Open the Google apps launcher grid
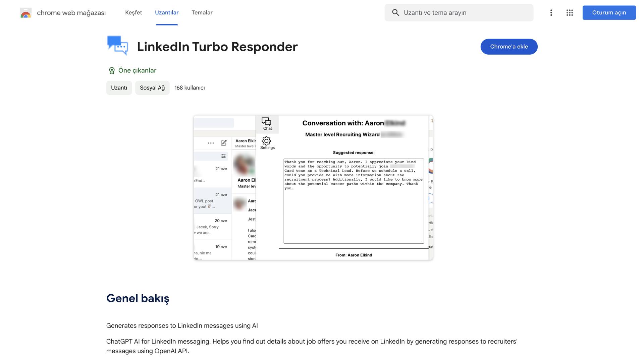644x362 pixels. coord(570,12)
